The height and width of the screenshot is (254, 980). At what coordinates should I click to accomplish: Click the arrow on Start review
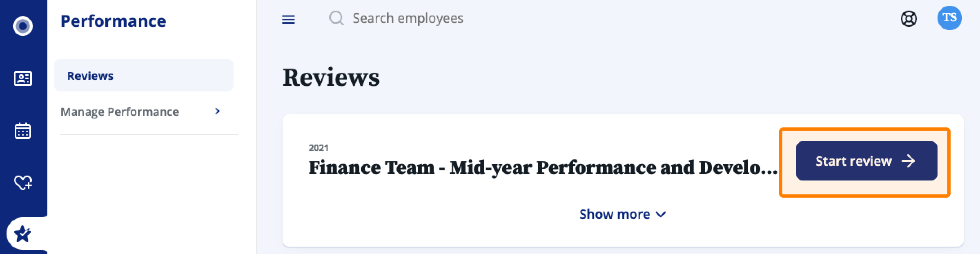click(x=908, y=161)
